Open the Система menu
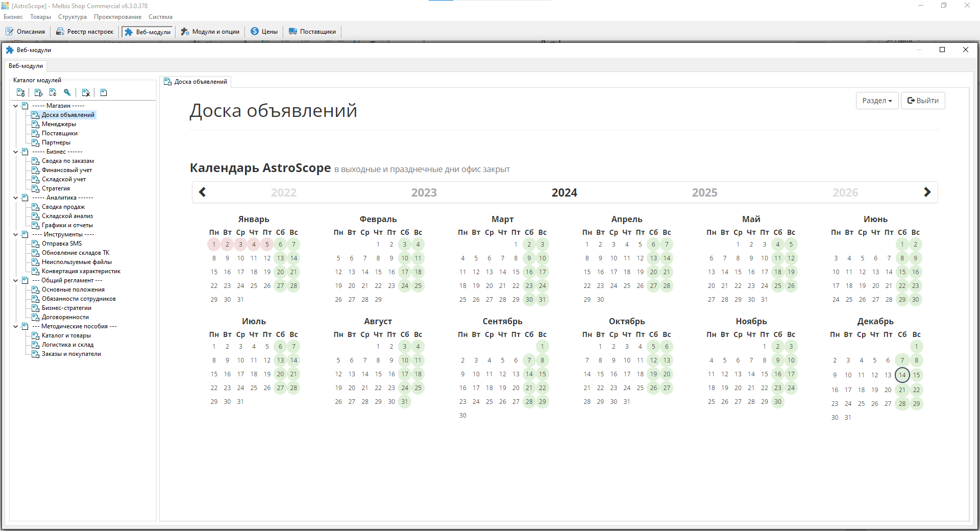This screenshot has width=980, height=531. point(160,17)
